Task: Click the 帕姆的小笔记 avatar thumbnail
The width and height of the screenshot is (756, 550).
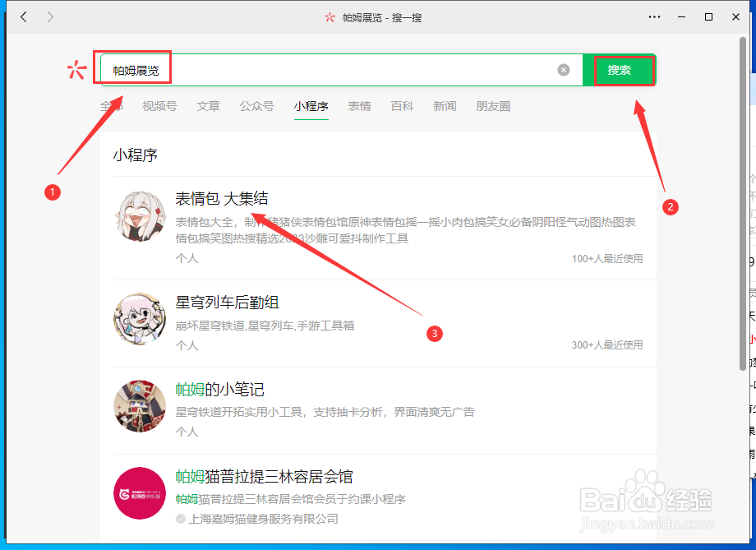Action: [140, 406]
